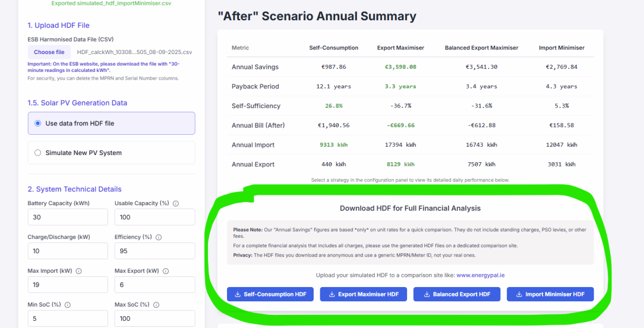This screenshot has width=644, height=328.
Task: Click the Max Export info icon
Action: [x=166, y=271]
